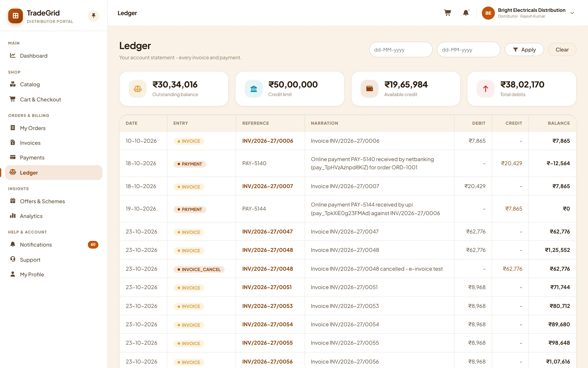Open invoice reference INV/2026-27/0055
588x368 pixels.
267,343
